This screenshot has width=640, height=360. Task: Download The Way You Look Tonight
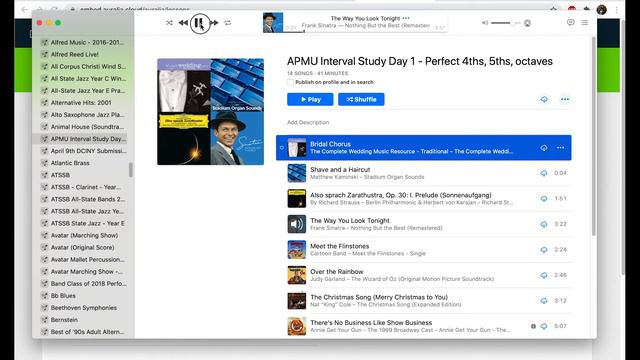click(544, 224)
